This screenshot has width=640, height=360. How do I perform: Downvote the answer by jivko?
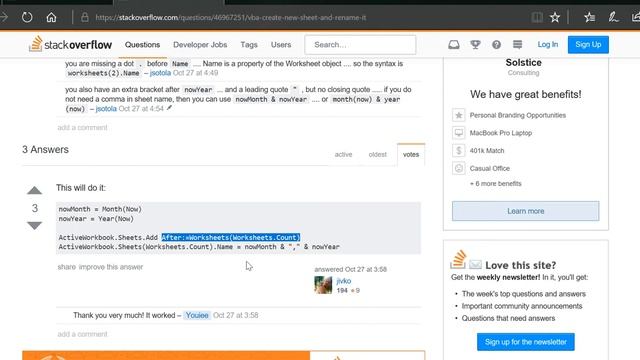(35, 225)
